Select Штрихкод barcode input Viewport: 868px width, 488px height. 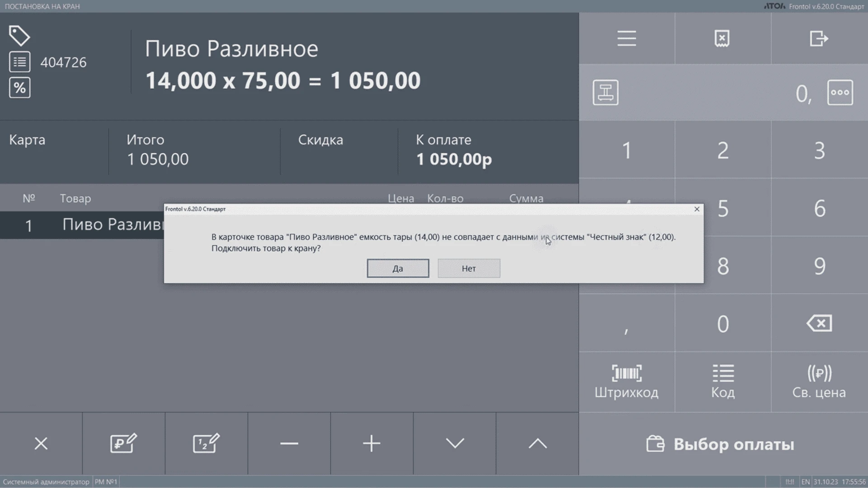click(627, 382)
